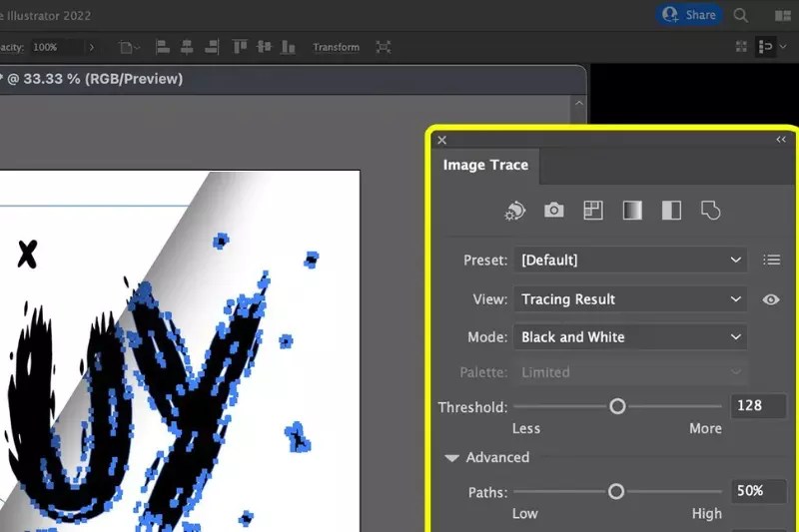The width and height of the screenshot is (799, 532).
Task: Open the manage presets list icon
Action: (x=771, y=261)
